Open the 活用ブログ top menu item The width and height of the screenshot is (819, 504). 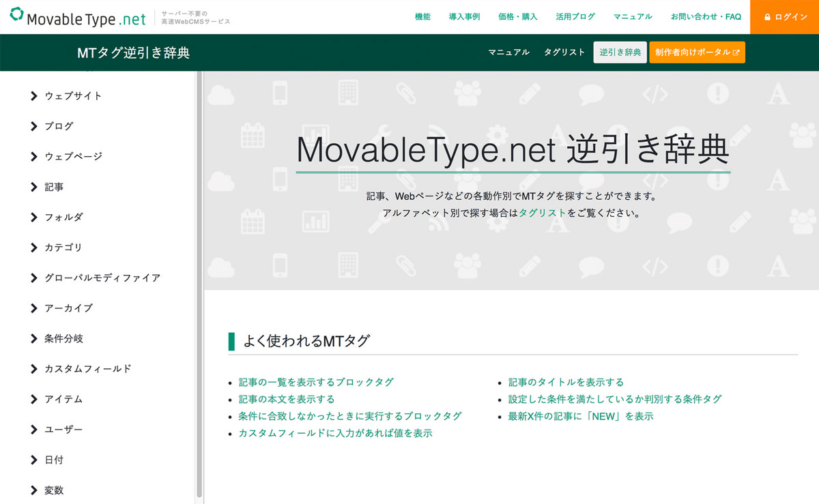click(x=575, y=17)
